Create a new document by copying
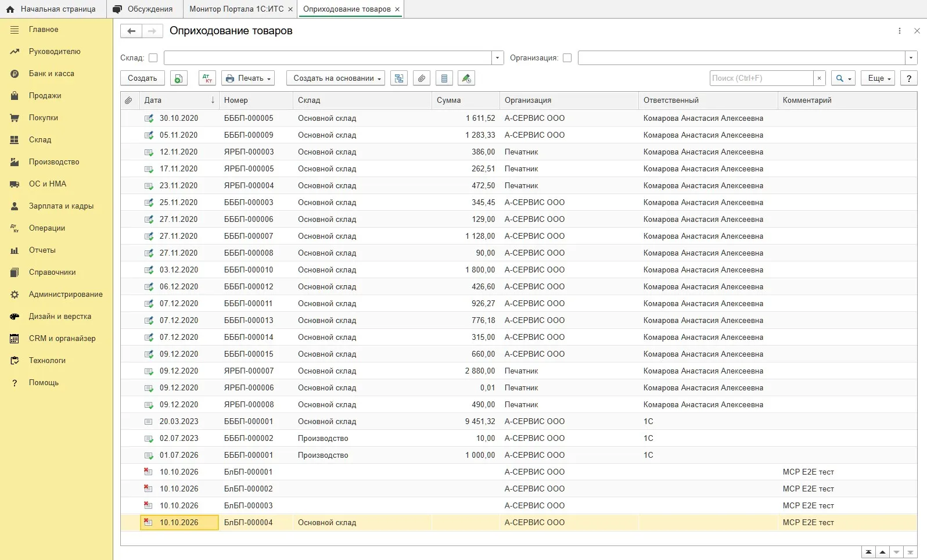Image resolution: width=927 pixels, height=560 pixels. pos(179,78)
